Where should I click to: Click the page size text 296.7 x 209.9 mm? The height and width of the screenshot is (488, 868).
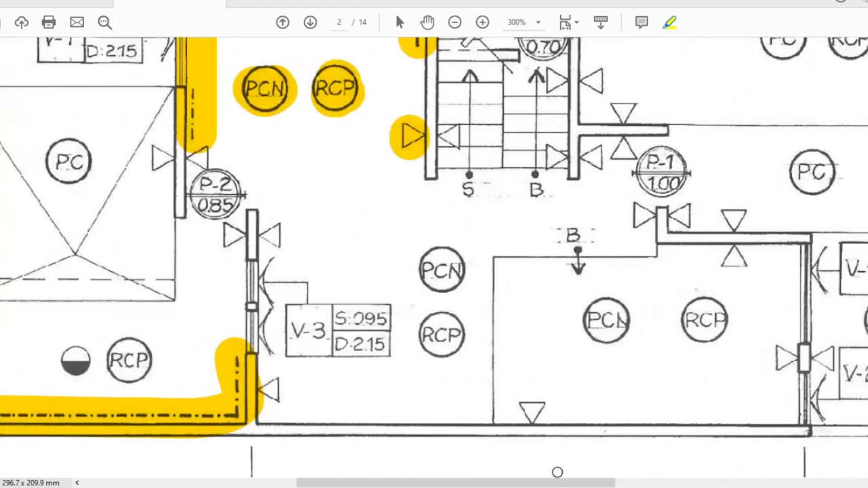click(31, 483)
